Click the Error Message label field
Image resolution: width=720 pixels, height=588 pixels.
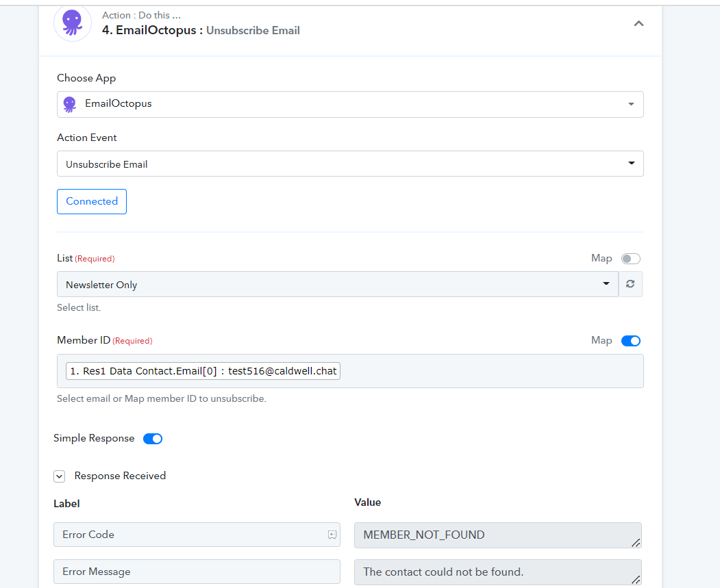(x=197, y=572)
